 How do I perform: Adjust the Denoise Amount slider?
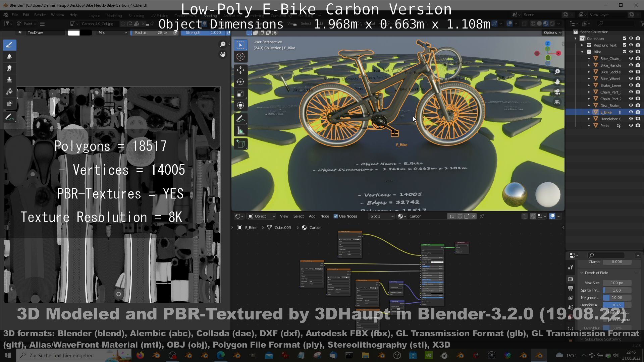[x=617, y=305]
